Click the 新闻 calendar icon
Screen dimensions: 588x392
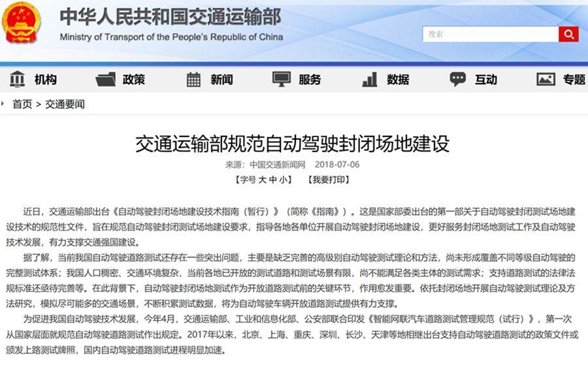(x=193, y=79)
